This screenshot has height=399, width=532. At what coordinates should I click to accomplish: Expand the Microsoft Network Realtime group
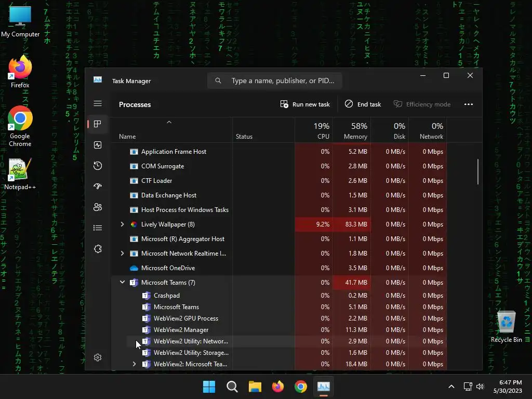point(122,254)
